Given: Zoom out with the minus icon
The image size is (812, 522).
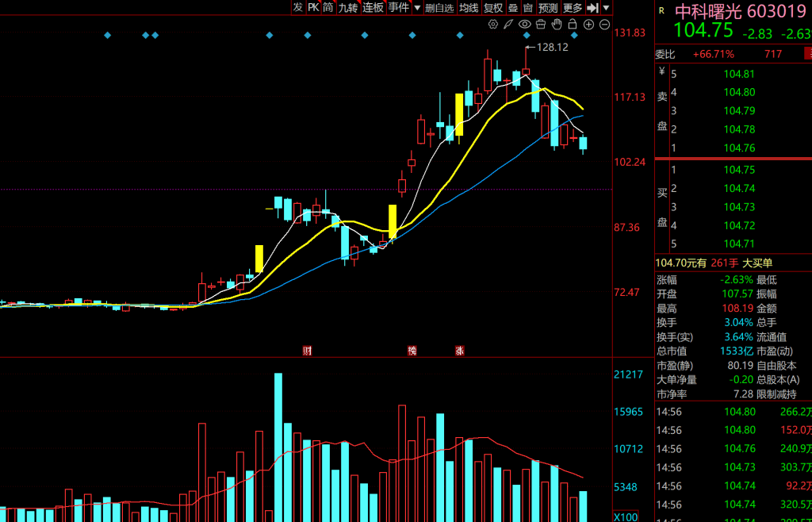Looking at the screenshot, I should point(603,25).
